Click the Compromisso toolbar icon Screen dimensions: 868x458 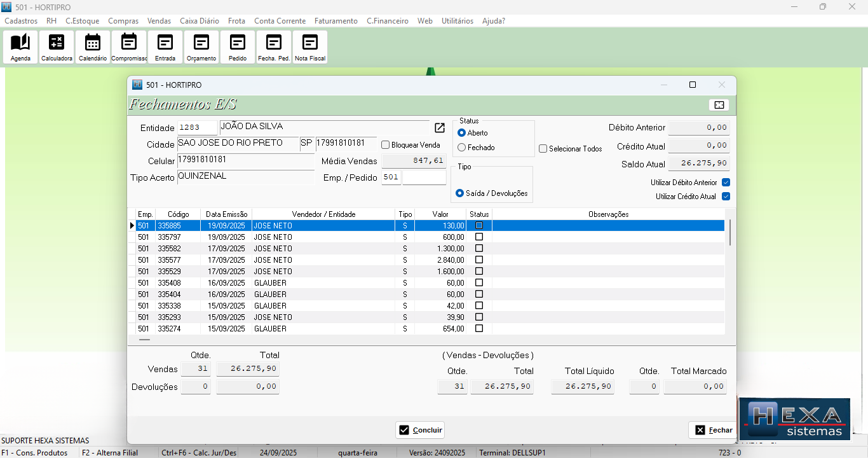(129, 47)
